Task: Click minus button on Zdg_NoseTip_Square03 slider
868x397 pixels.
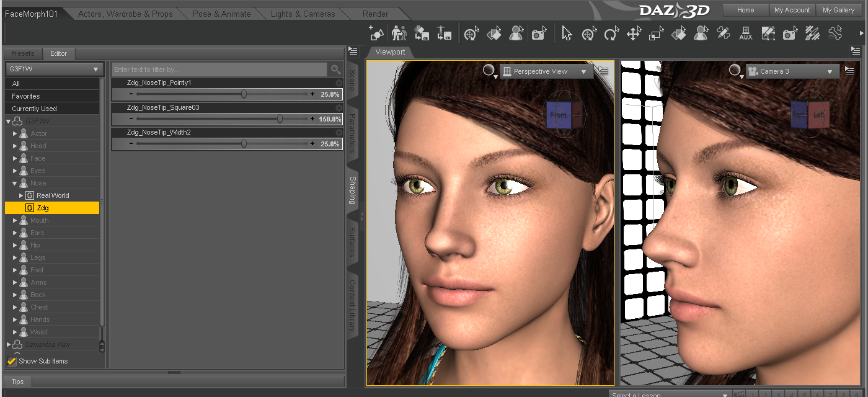Action: pos(131,119)
